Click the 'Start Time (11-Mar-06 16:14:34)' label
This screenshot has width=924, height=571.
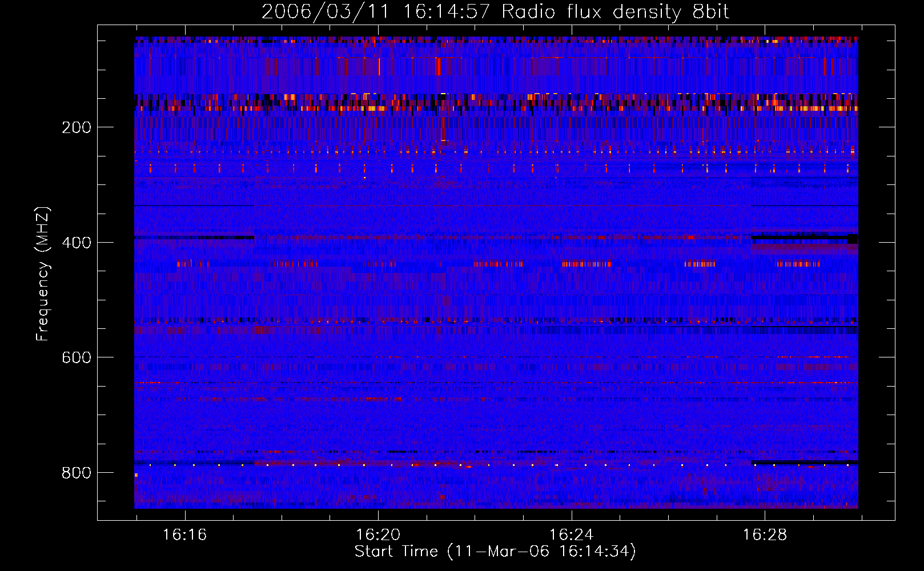(495, 552)
